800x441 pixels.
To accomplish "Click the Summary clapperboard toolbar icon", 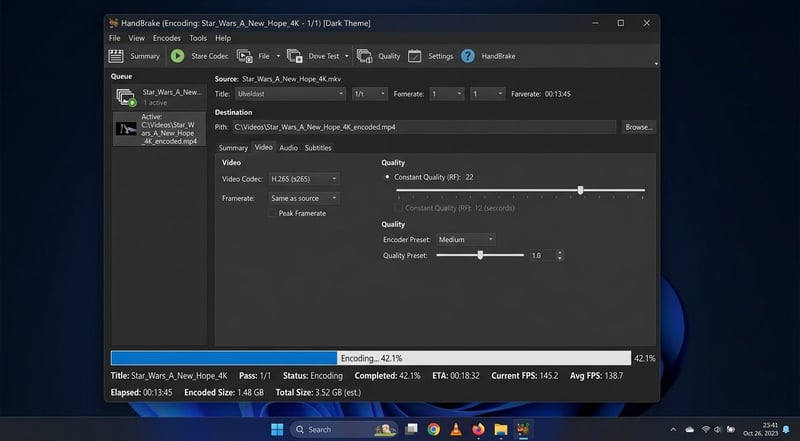I will [x=116, y=56].
